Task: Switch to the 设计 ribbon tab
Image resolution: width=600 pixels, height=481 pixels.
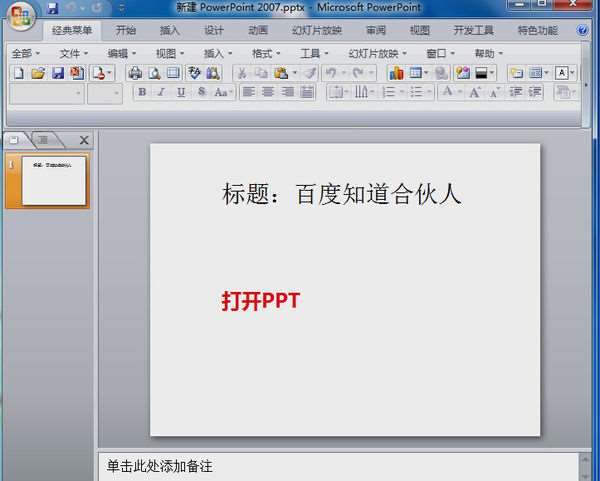Action: (214, 30)
